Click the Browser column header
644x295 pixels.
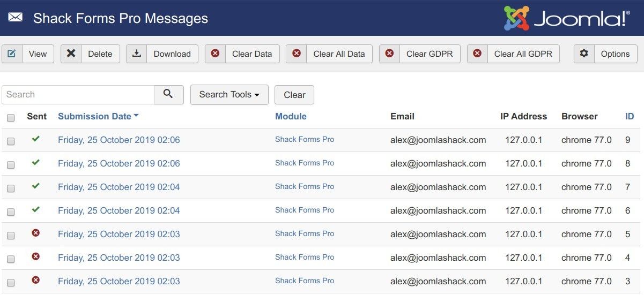pos(580,116)
